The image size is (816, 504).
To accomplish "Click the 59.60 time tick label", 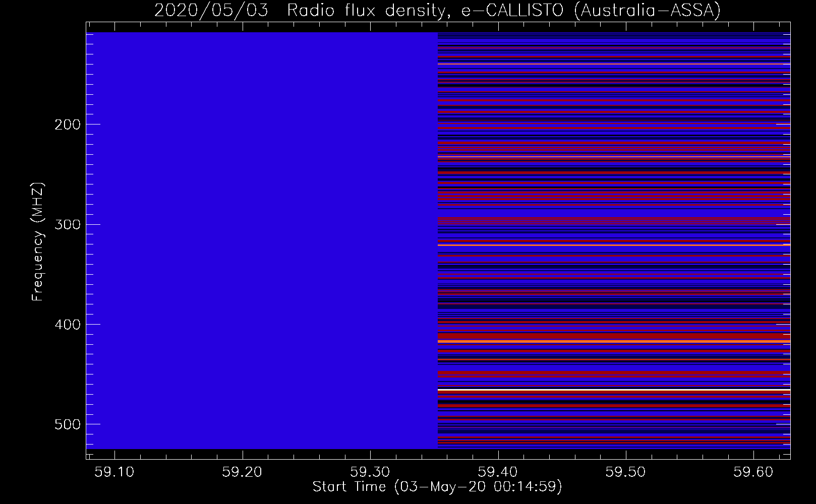I will (x=753, y=472).
